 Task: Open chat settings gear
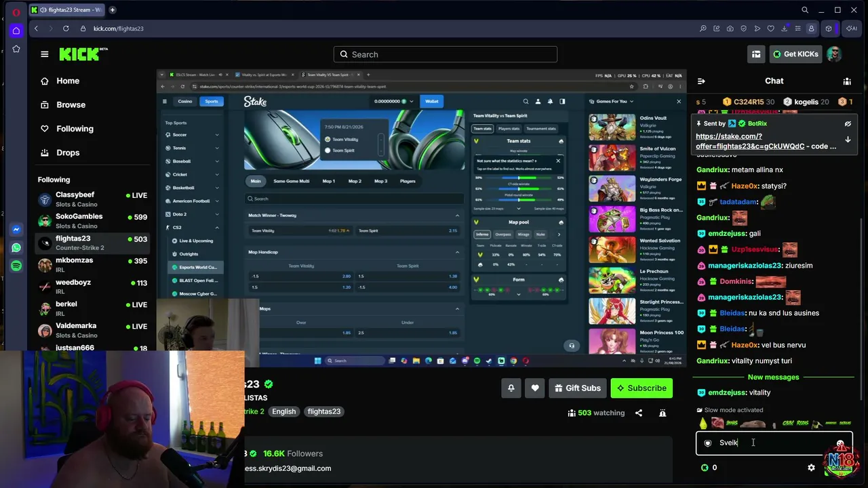[811, 468]
